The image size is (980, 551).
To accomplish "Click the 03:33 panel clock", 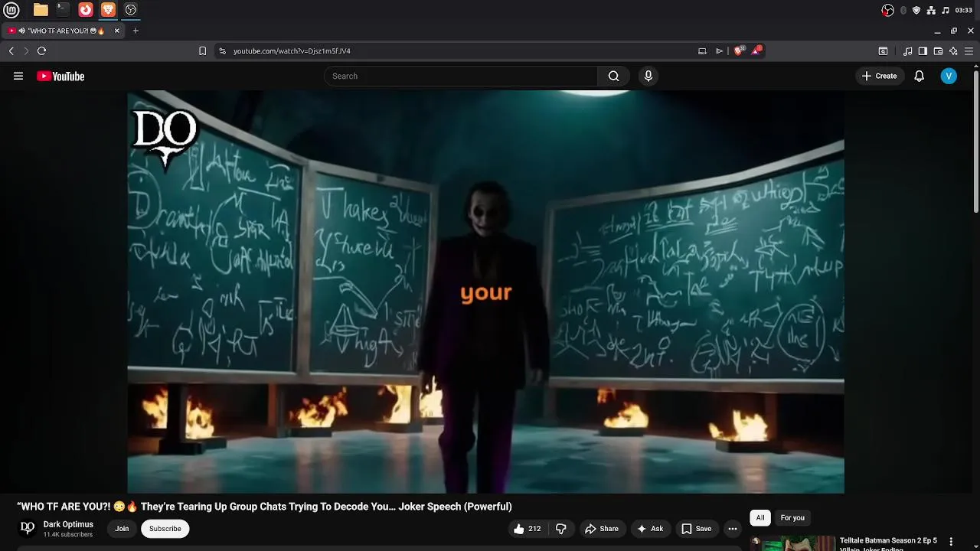I will point(964,10).
